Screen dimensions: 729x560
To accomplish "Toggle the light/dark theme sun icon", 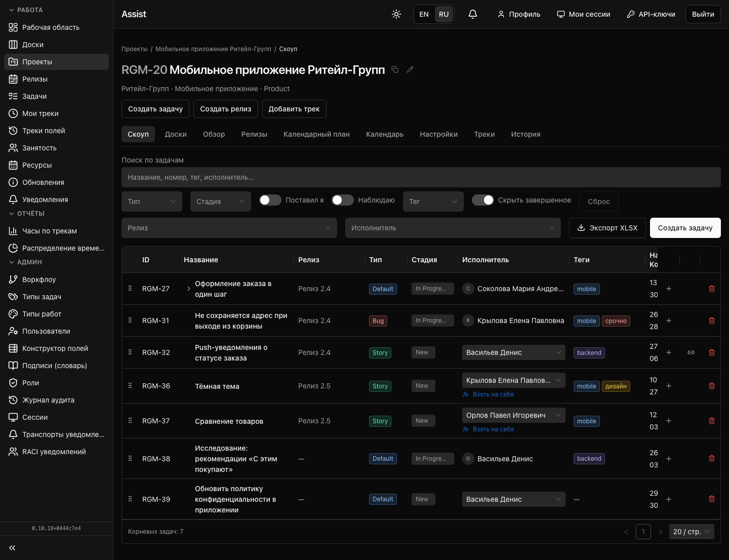I will (x=396, y=14).
